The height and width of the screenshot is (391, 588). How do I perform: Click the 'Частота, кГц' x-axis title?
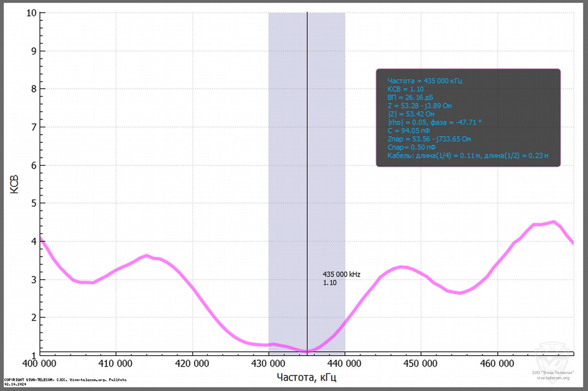[307, 377]
